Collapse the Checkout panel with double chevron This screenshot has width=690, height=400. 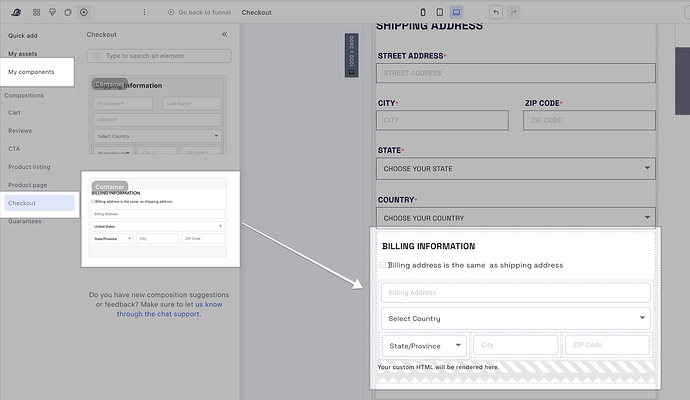[224, 34]
